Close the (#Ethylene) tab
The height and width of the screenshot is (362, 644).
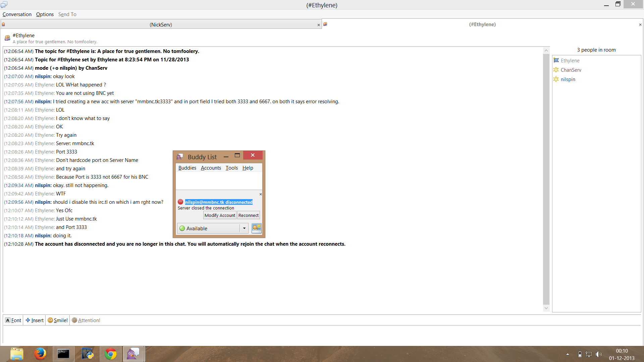[640, 24]
